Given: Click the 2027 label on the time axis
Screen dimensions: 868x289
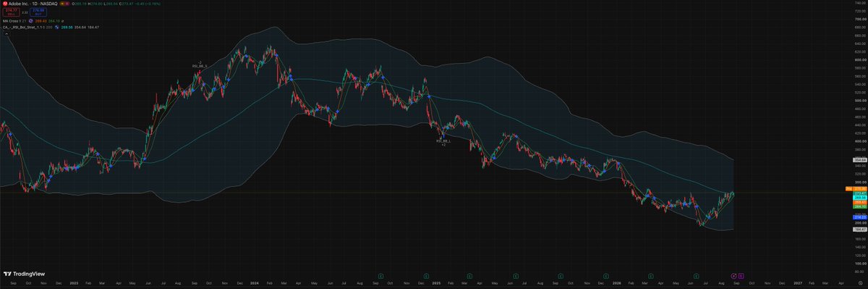Looking at the screenshot, I should point(798,283).
